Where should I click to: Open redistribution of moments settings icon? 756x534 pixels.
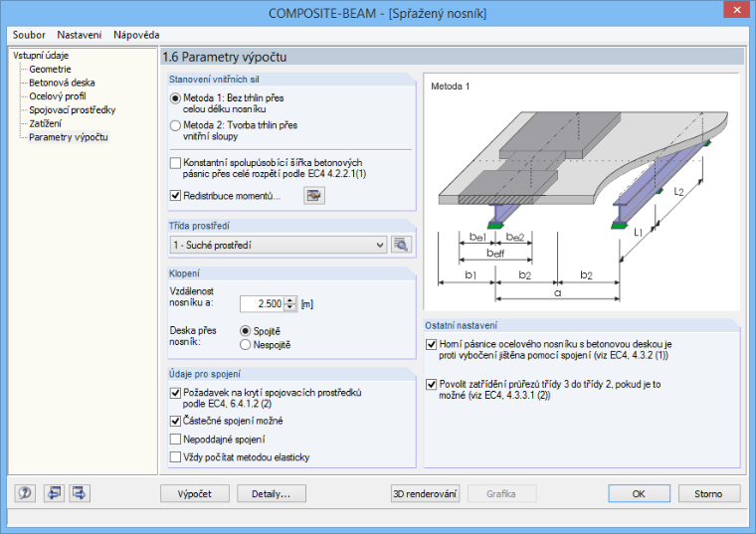pyautogui.click(x=314, y=196)
